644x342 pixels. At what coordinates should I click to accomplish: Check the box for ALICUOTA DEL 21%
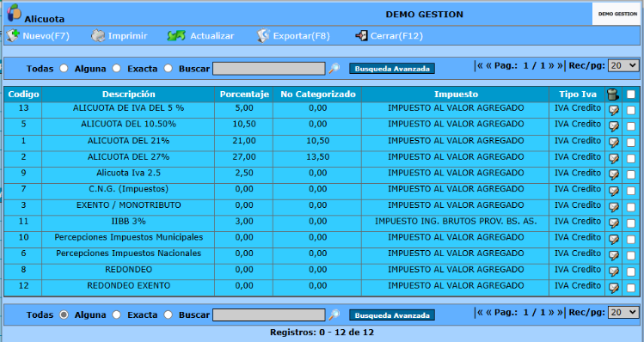point(631,143)
